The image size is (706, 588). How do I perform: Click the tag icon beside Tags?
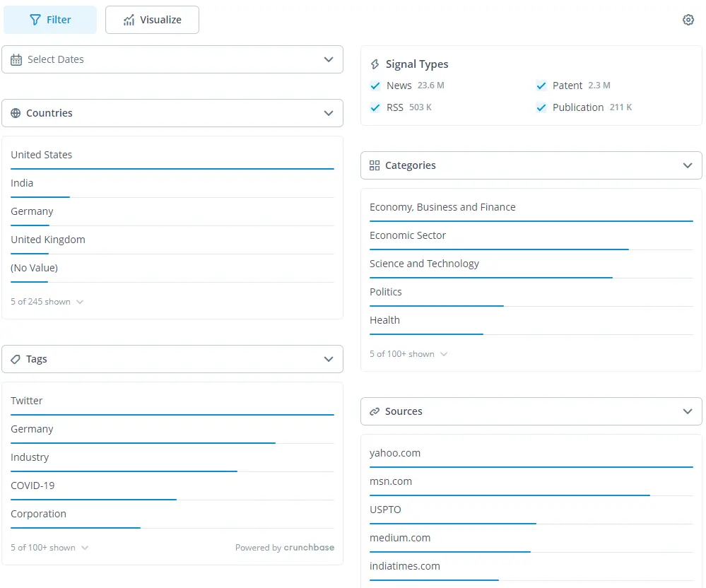16,359
